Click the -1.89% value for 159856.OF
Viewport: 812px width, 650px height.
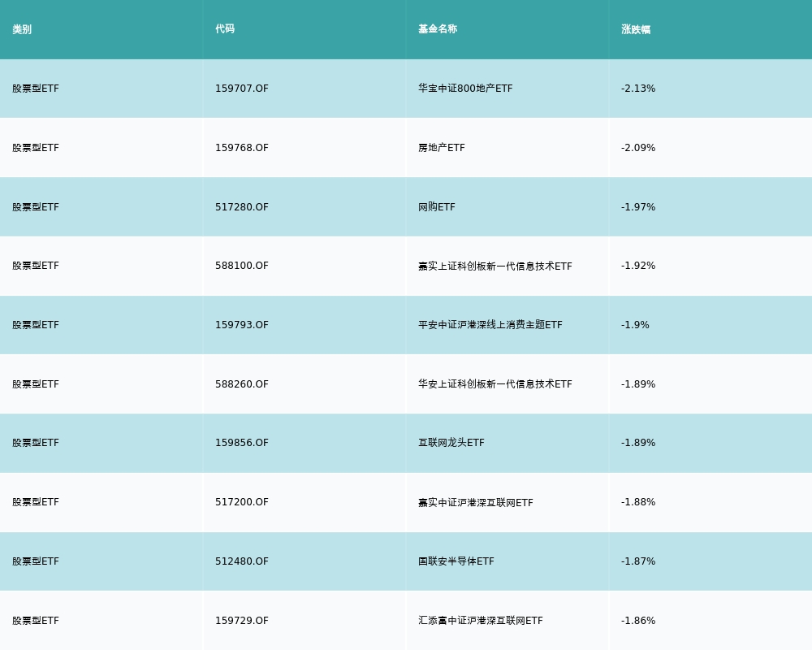(x=638, y=443)
